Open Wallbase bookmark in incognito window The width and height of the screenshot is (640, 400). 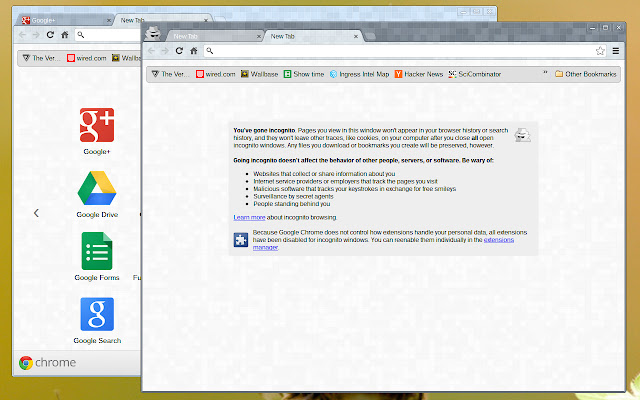259,74
